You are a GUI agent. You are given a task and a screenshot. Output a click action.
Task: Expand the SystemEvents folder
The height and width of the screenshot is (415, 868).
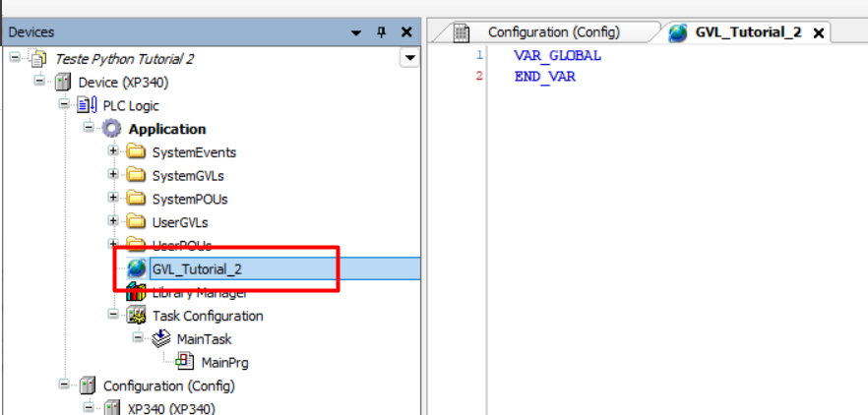[x=113, y=151]
